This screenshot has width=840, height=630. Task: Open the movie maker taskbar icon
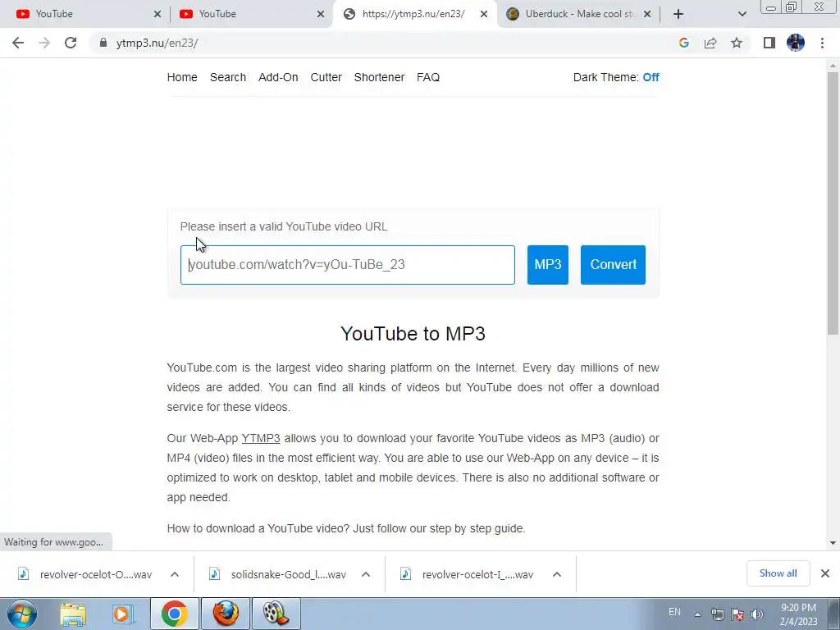276,614
